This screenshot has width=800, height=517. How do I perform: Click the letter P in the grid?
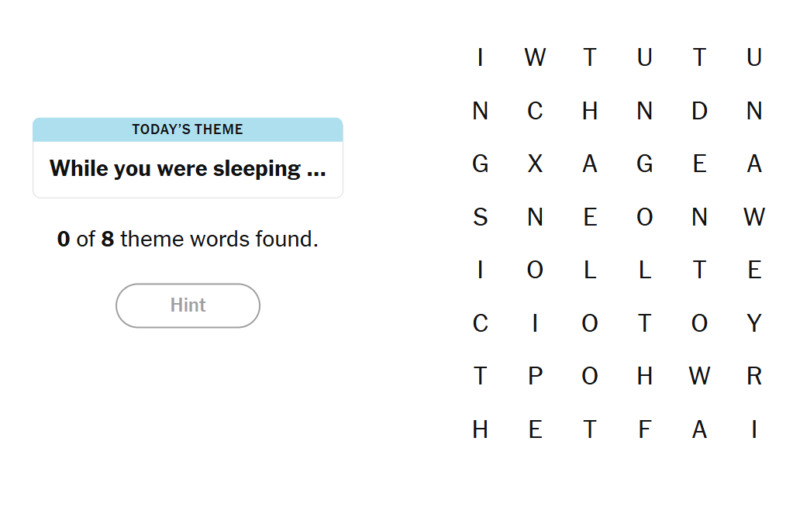(535, 376)
